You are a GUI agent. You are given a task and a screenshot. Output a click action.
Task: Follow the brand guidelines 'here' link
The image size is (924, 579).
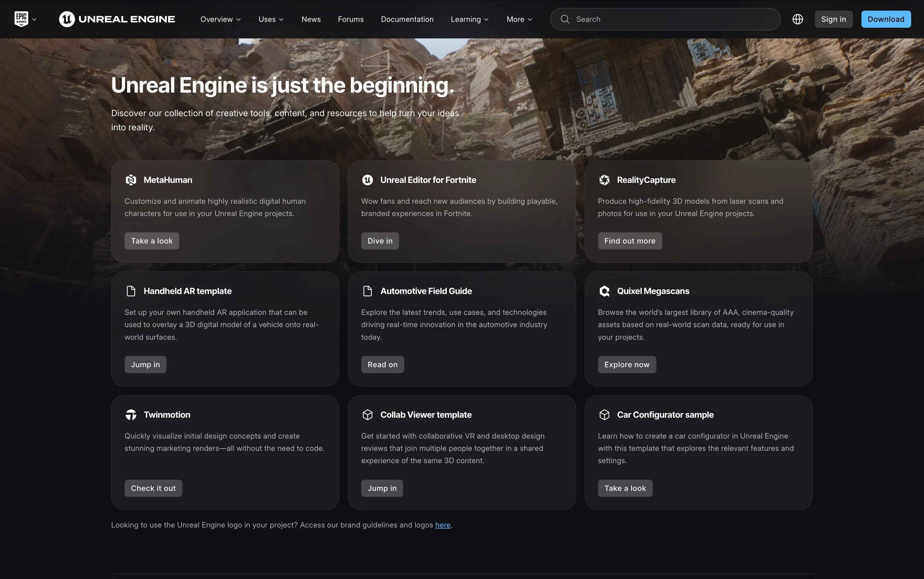coord(443,525)
